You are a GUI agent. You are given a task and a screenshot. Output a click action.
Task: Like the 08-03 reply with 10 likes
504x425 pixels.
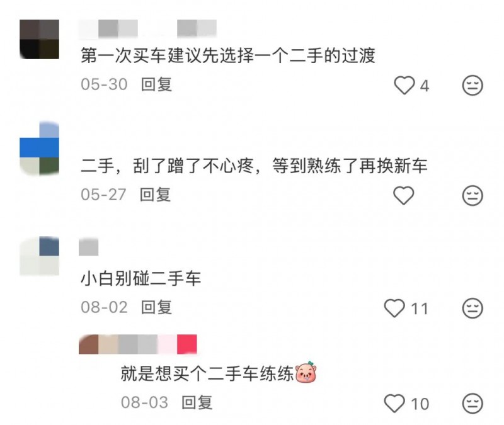click(394, 403)
